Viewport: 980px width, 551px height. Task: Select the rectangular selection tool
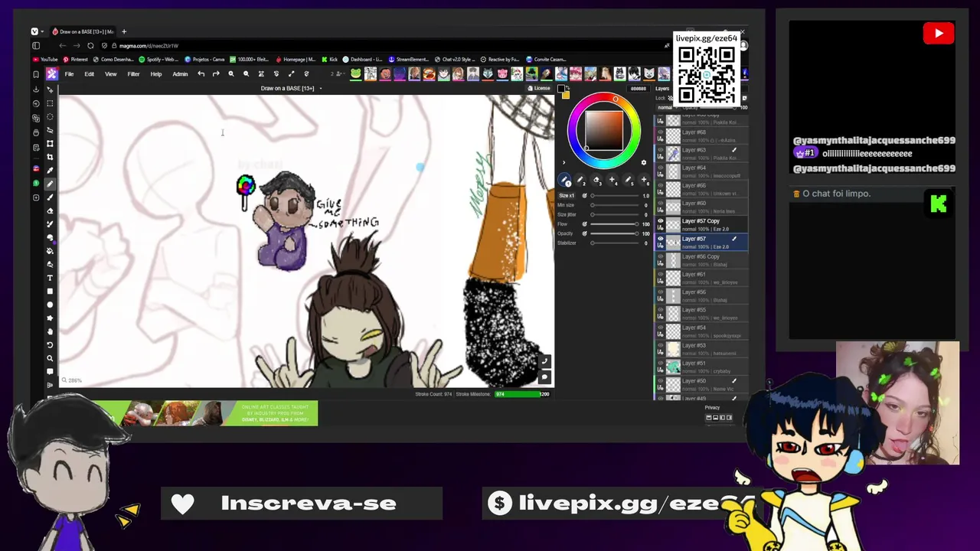point(51,103)
